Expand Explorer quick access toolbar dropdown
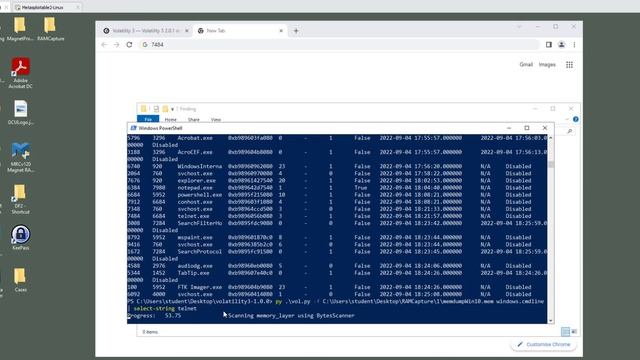640x360 pixels. 172,109
